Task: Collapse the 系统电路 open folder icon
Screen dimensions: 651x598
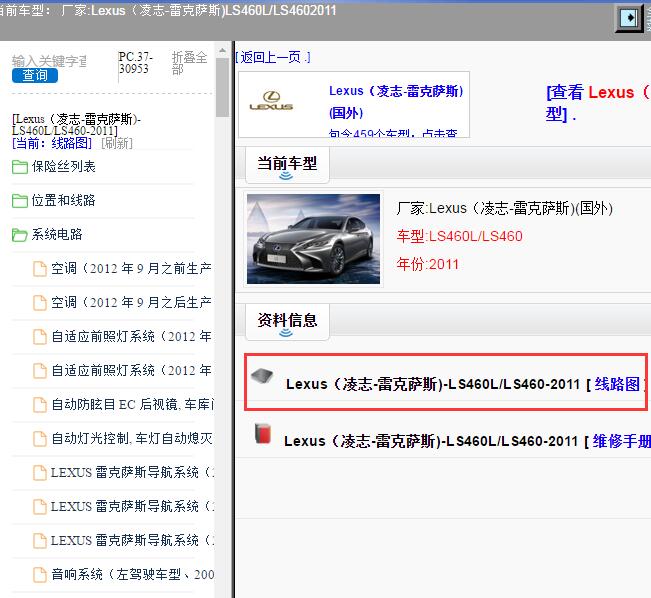Action: (20, 235)
